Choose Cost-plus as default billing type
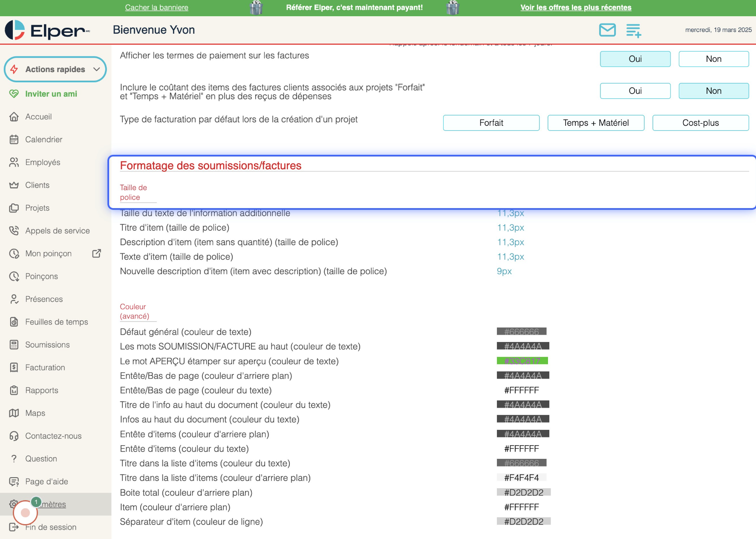 coord(701,123)
